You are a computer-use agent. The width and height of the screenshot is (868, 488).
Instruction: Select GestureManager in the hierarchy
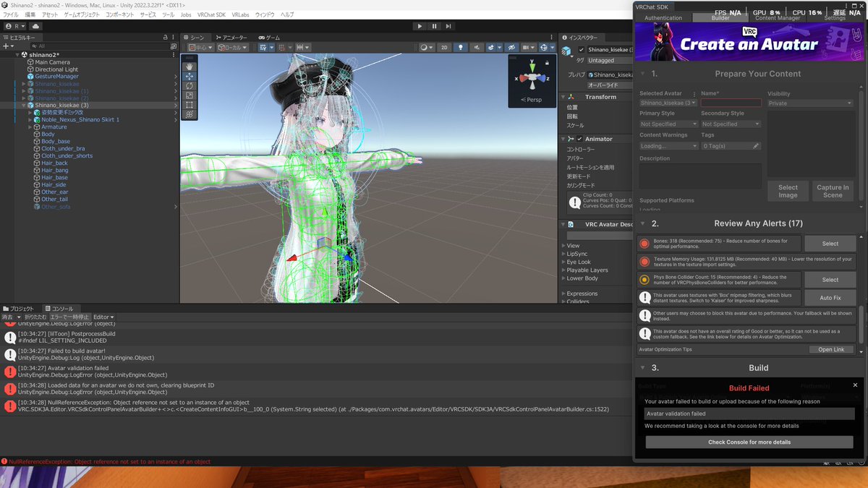(x=57, y=76)
